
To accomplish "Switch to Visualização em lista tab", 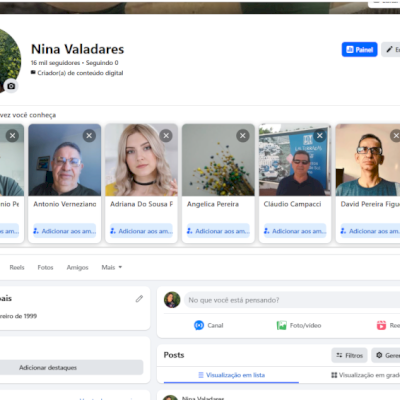I will (x=231, y=375).
